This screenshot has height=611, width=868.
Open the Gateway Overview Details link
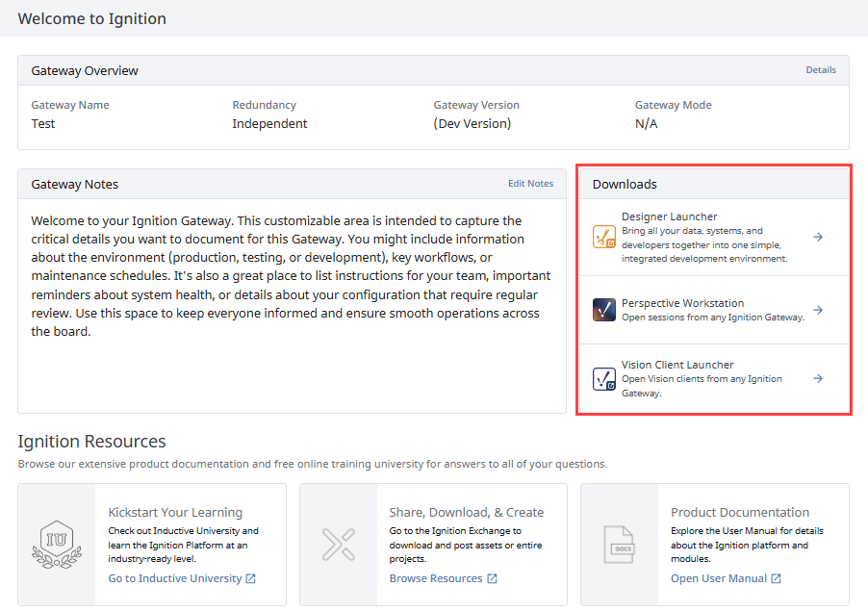pos(821,69)
